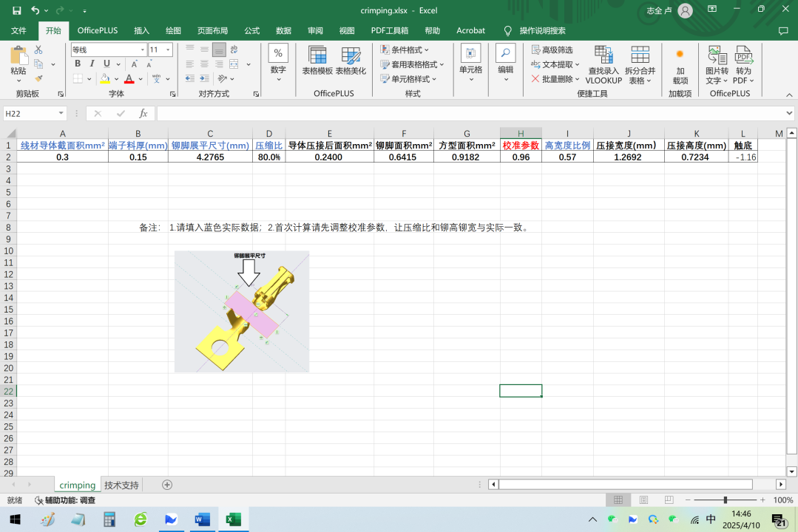Click the Excel icon in taskbar
798x532 pixels.
click(x=233, y=519)
